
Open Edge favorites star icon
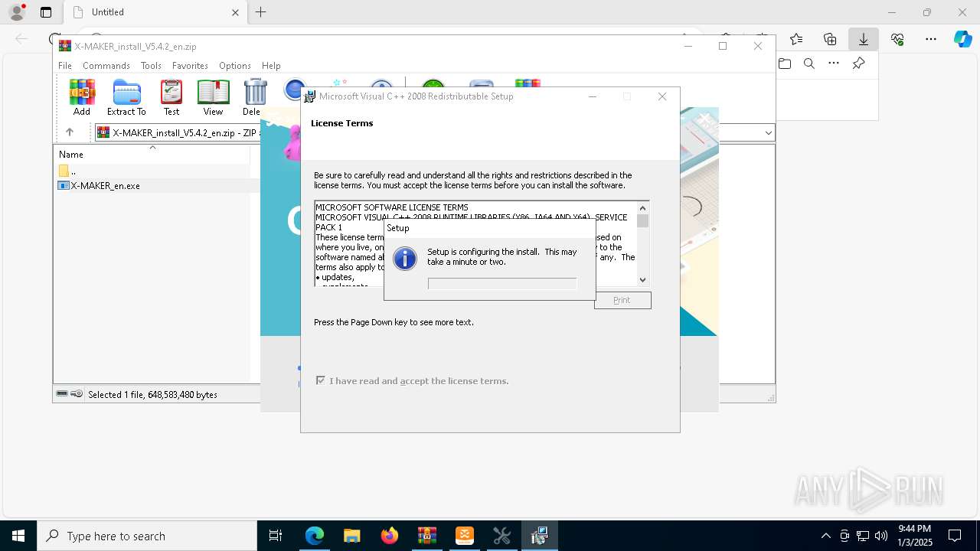(796, 38)
